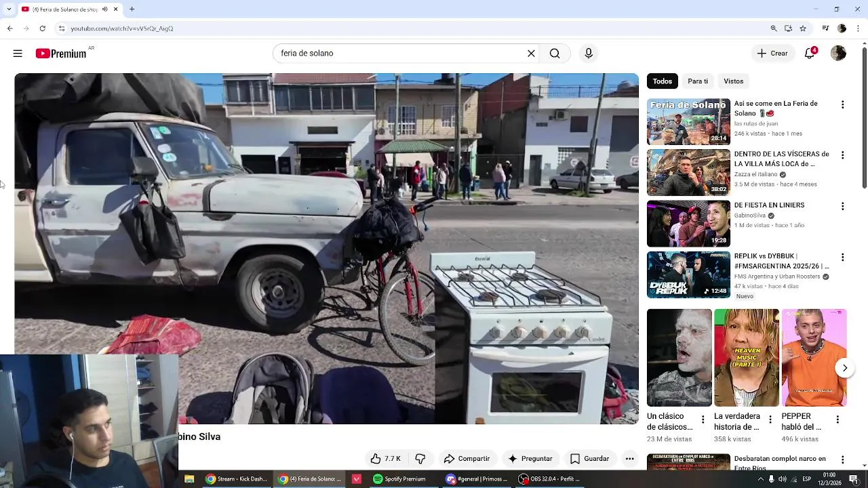Open 'REPLIK vs DYBBUK' video title

[781, 261]
